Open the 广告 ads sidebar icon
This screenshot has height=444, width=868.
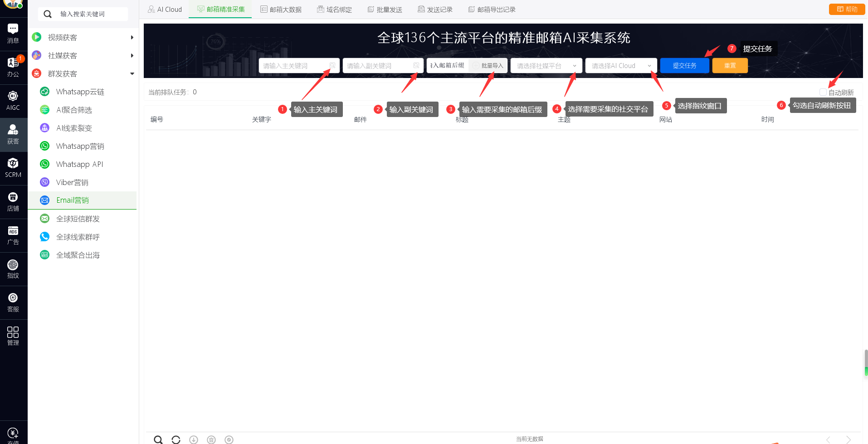(x=13, y=235)
